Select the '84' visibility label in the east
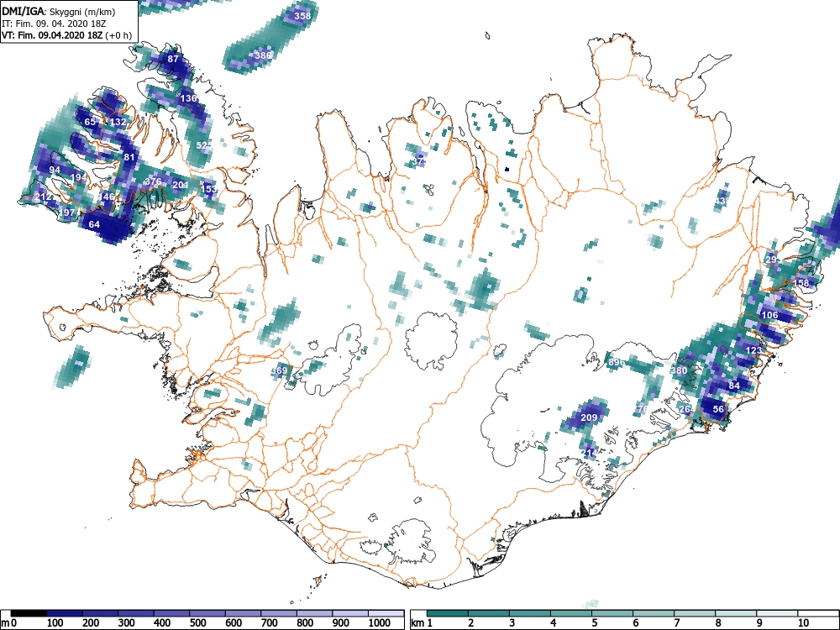This screenshot has width=840, height=630. (x=734, y=386)
